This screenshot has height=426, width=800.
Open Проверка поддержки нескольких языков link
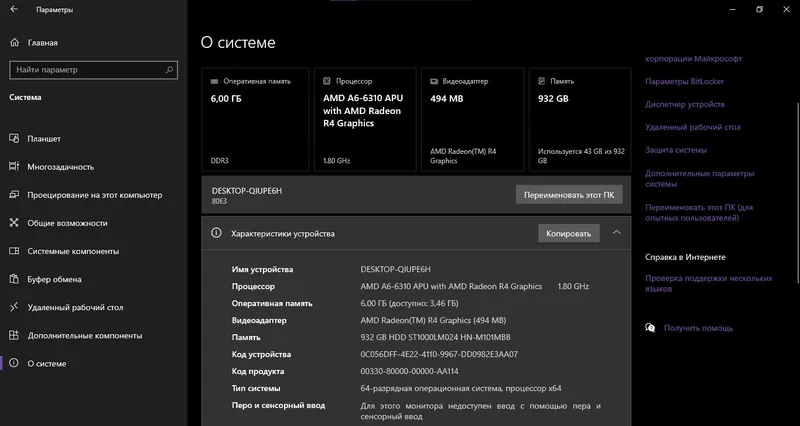point(708,284)
